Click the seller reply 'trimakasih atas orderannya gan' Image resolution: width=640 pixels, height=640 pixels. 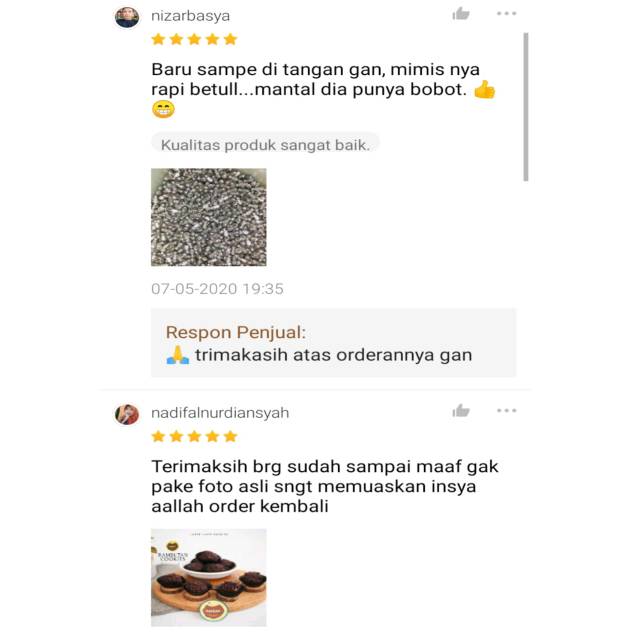[x=333, y=355]
